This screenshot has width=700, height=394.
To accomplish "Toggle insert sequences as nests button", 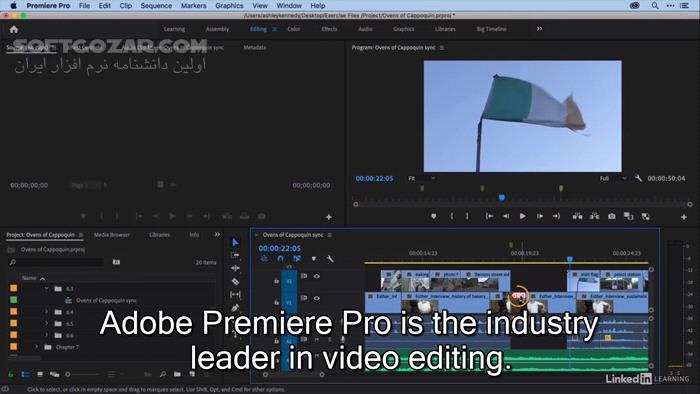I will tap(264, 259).
